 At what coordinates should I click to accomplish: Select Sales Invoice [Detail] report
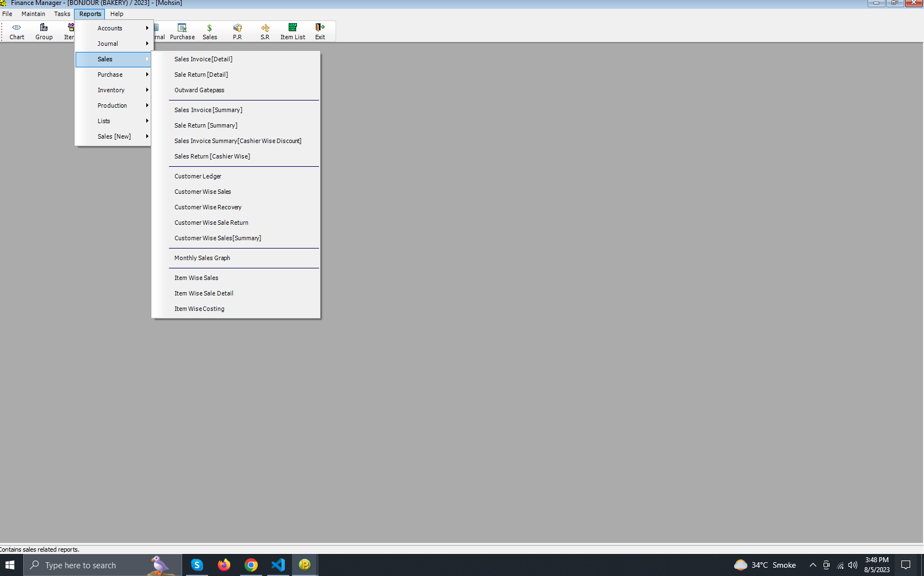point(203,59)
